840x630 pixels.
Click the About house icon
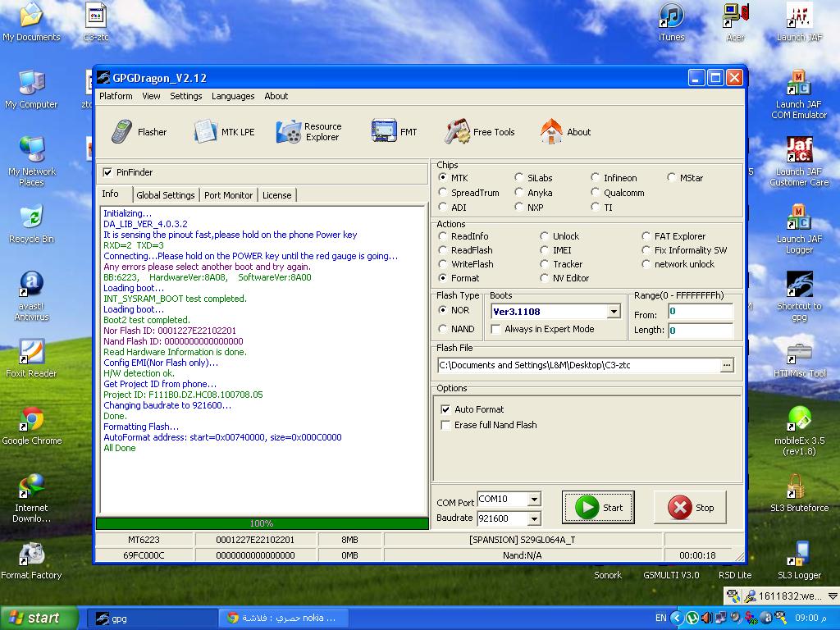click(x=551, y=131)
